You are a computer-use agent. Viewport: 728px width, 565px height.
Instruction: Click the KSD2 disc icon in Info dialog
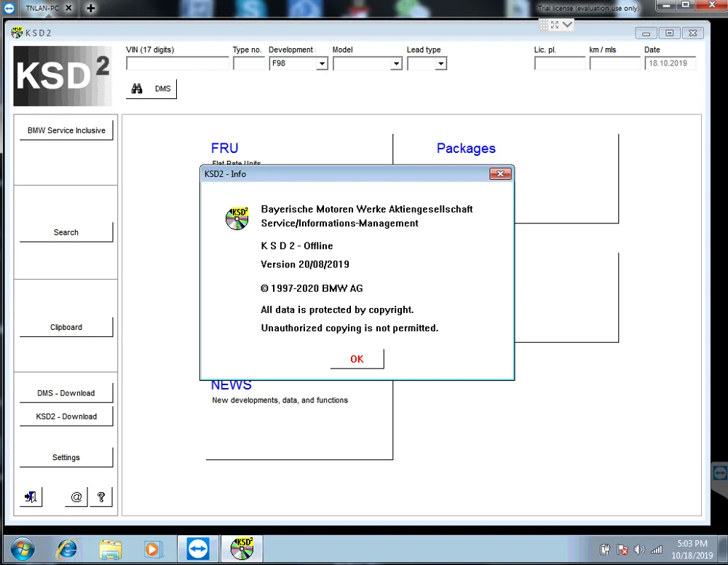(237, 218)
